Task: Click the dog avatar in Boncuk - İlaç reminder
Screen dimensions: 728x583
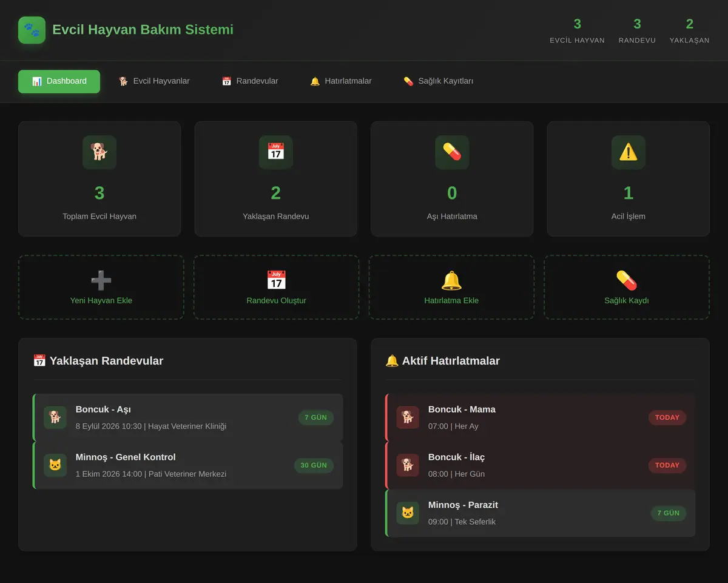Action: pyautogui.click(x=408, y=465)
